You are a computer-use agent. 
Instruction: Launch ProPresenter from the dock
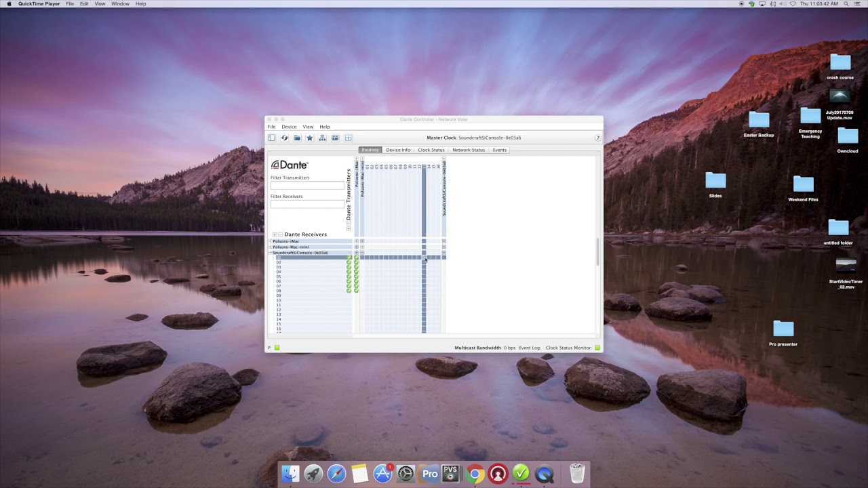[x=429, y=474]
